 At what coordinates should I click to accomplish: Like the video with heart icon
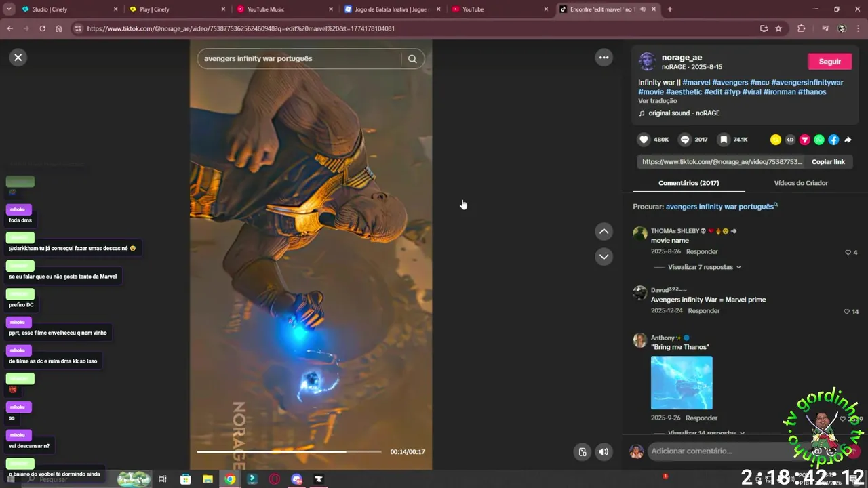[x=644, y=140]
